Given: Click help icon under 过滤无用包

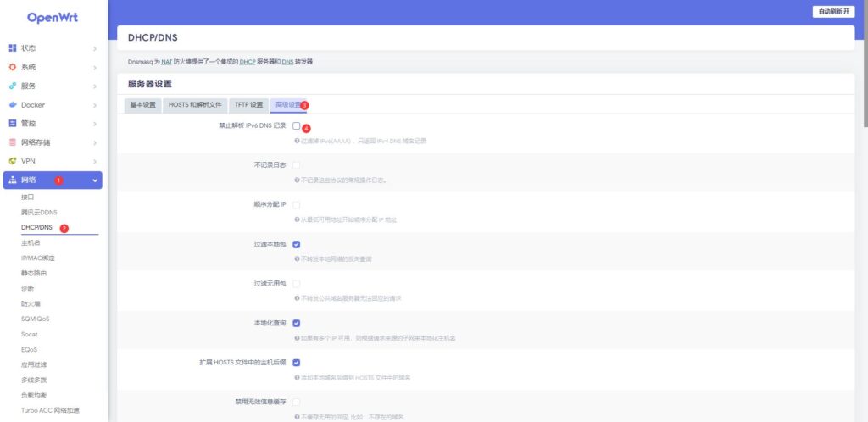Looking at the screenshot, I should pyautogui.click(x=297, y=298).
